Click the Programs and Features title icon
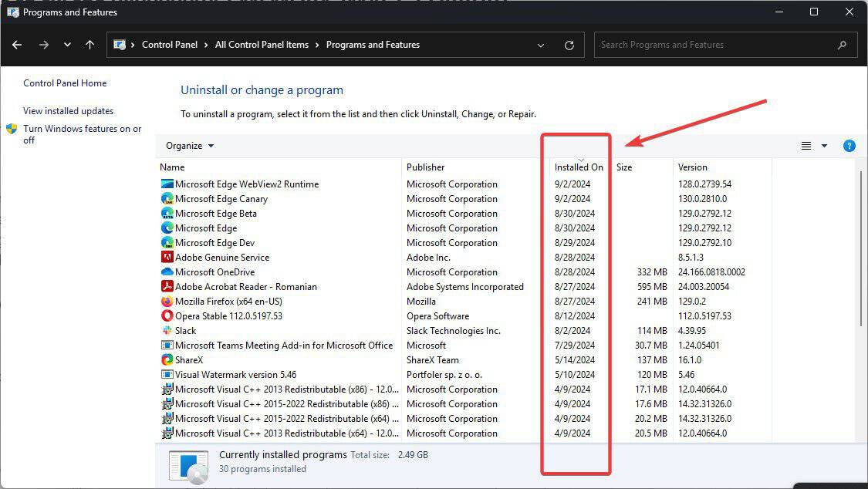868x489 pixels. click(x=13, y=12)
